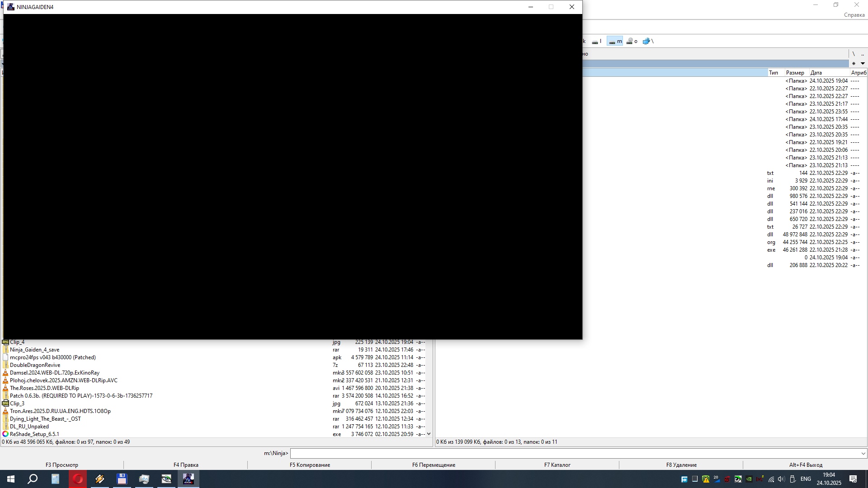Open the floppy disk Total Commander taskbar icon
This screenshot has height=488, width=868.
click(122, 479)
